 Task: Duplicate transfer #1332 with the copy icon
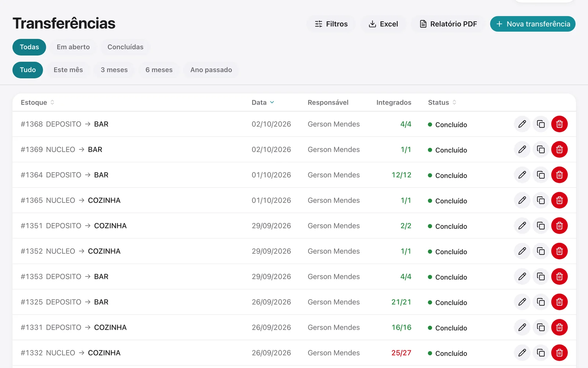(x=541, y=353)
